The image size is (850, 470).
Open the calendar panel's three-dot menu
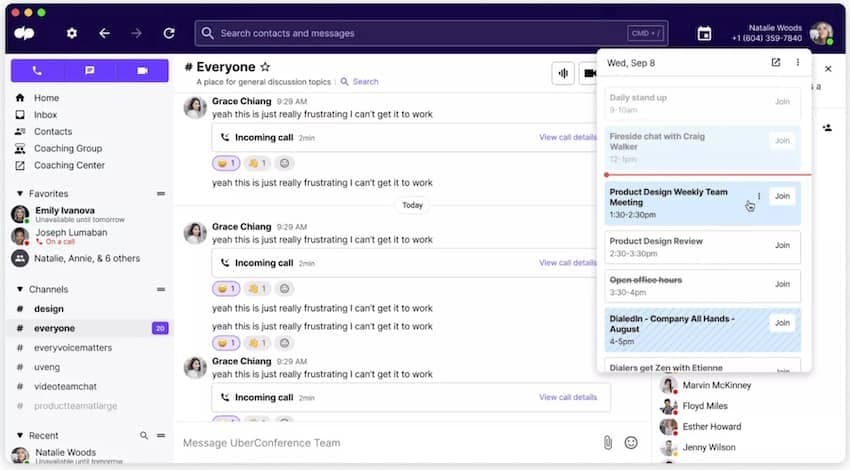797,62
